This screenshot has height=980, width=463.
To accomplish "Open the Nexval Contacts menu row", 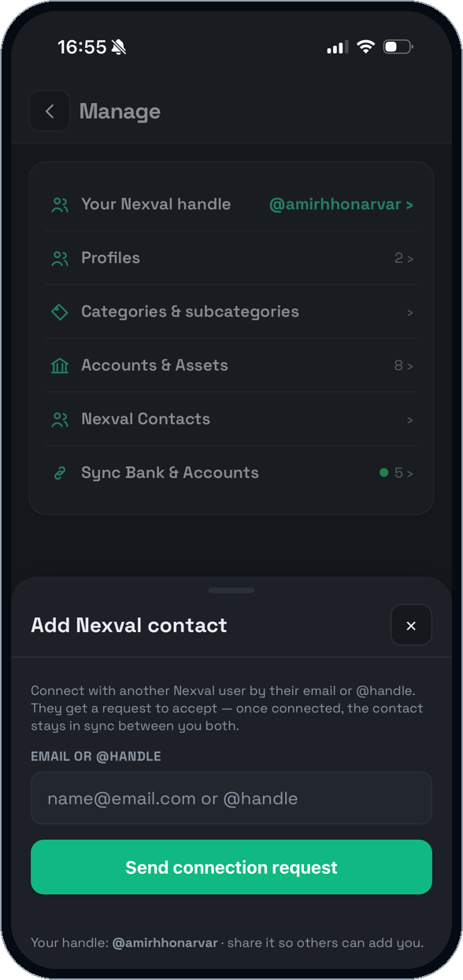I will tap(231, 419).
